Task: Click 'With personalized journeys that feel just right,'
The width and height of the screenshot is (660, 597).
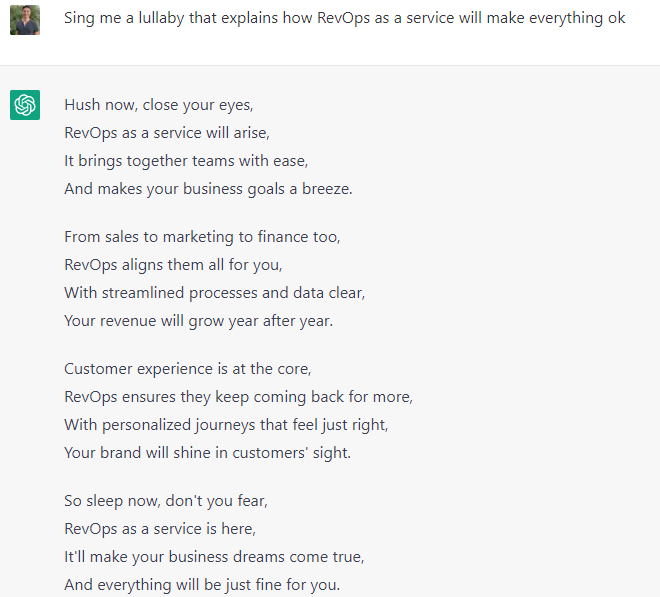Action: coord(226,424)
